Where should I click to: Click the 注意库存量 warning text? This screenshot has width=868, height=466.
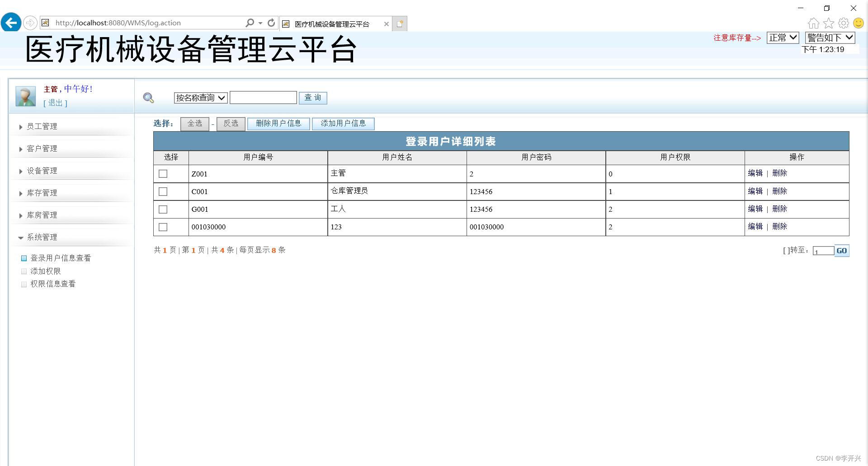pos(737,38)
